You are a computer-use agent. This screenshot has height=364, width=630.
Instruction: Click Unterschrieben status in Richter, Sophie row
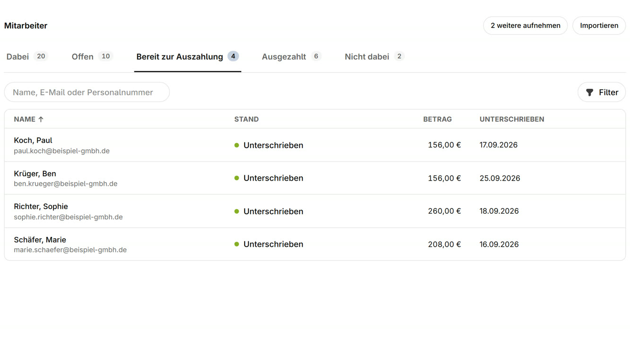click(x=269, y=211)
